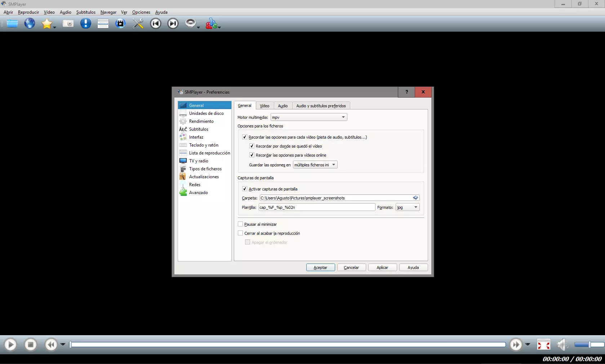605x364 pixels.
Task: Open the Subtítulos menu
Action: pos(86,12)
